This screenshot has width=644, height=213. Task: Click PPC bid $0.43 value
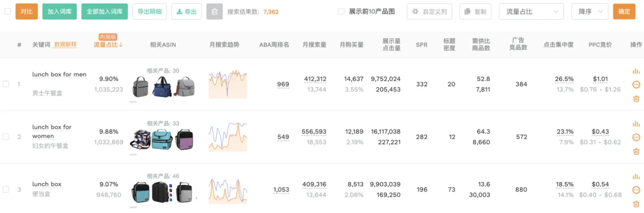point(600,132)
